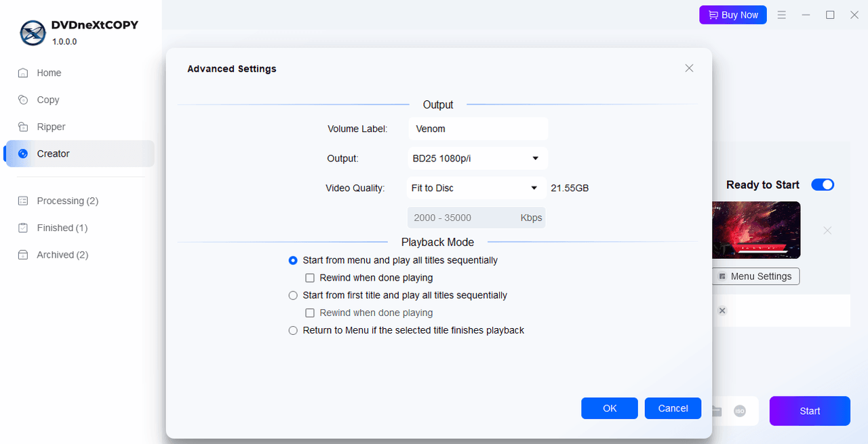Click the ISO output icon

pyautogui.click(x=740, y=411)
